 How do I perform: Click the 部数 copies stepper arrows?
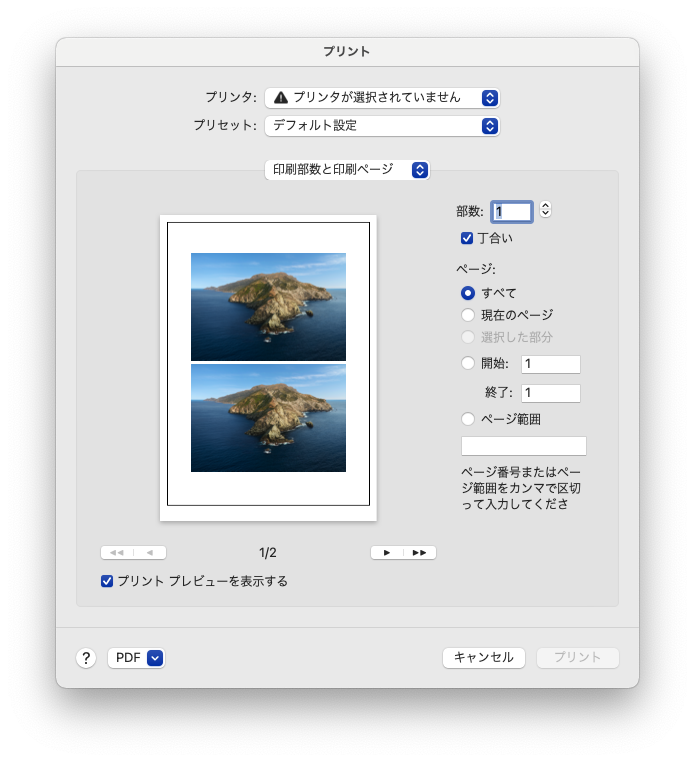[545, 210]
